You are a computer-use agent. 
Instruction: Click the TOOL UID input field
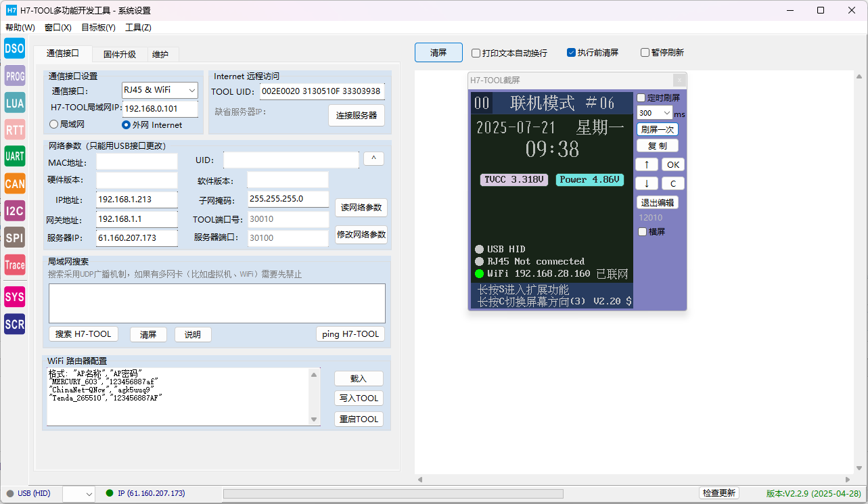tap(321, 91)
